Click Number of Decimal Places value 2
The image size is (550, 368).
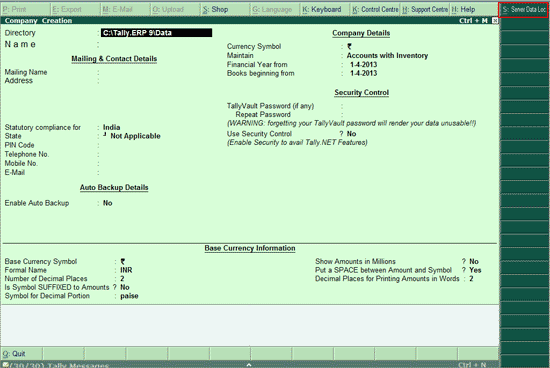(x=122, y=279)
